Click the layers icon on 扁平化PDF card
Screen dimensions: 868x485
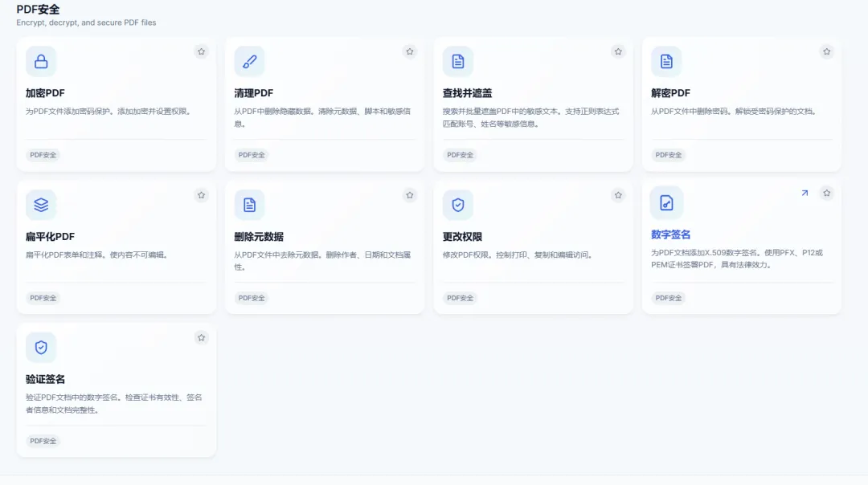(x=41, y=206)
